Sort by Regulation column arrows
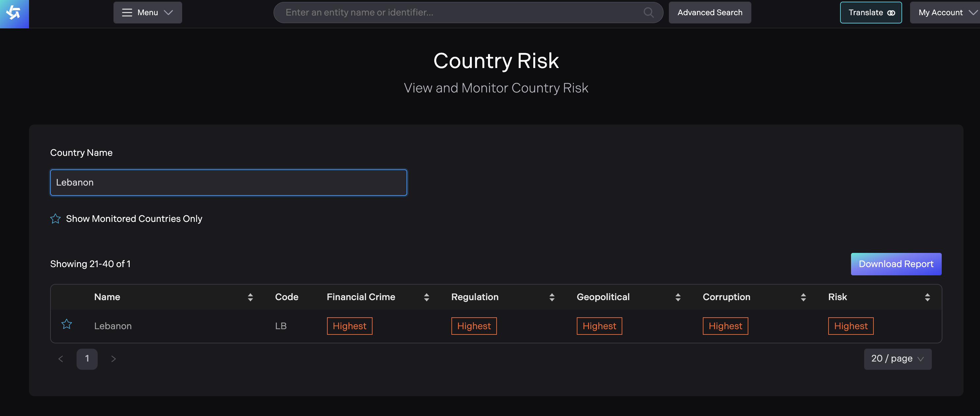This screenshot has height=416, width=980. coord(552,297)
